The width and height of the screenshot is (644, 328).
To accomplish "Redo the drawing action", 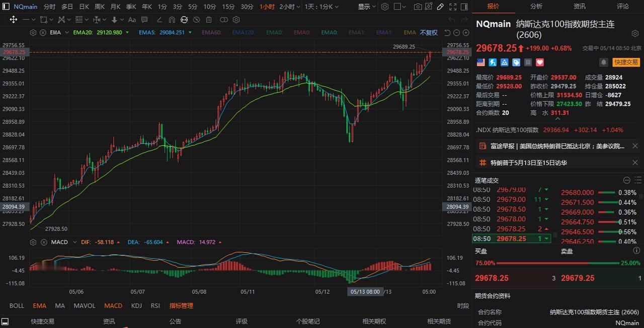I will pyautogui.click(x=464, y=20).
